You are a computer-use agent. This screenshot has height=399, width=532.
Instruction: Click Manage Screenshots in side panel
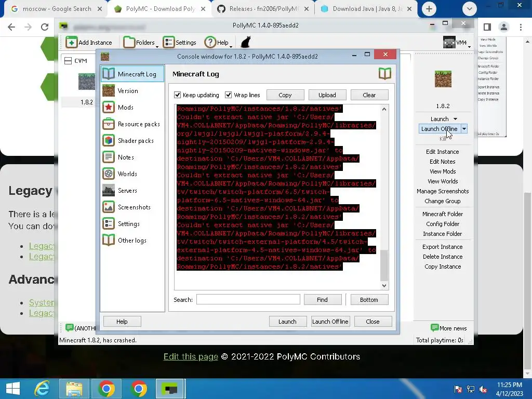coord(443,191)
